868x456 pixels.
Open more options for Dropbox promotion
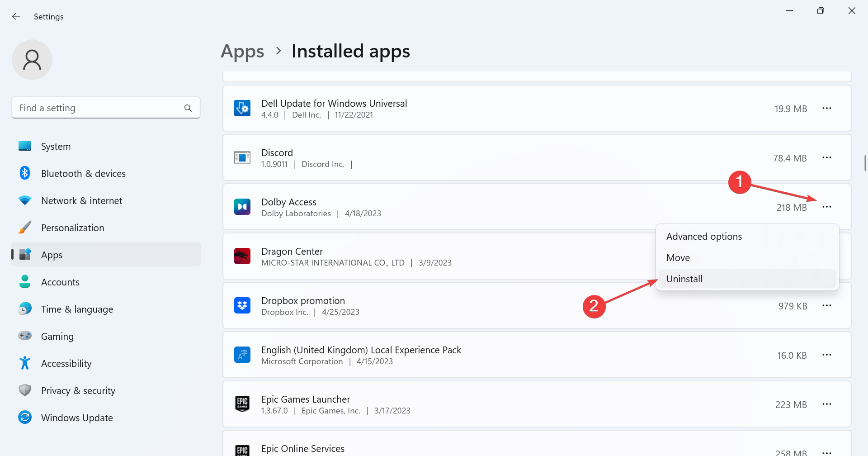[827, 306]
